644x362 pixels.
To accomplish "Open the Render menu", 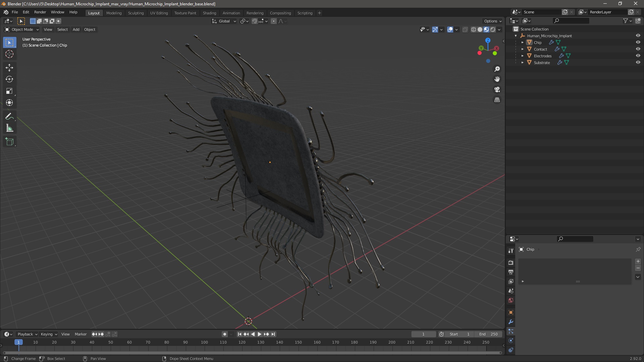I will [x=40, y=12].
